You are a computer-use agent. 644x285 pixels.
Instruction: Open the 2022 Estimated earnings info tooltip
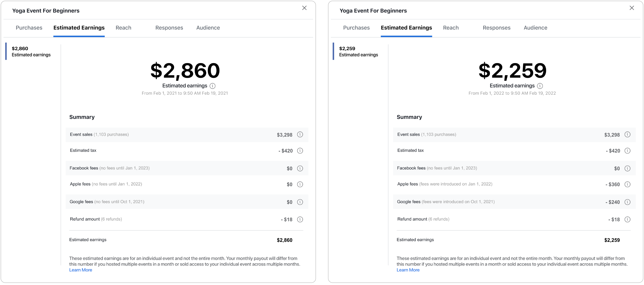(540, 86)
